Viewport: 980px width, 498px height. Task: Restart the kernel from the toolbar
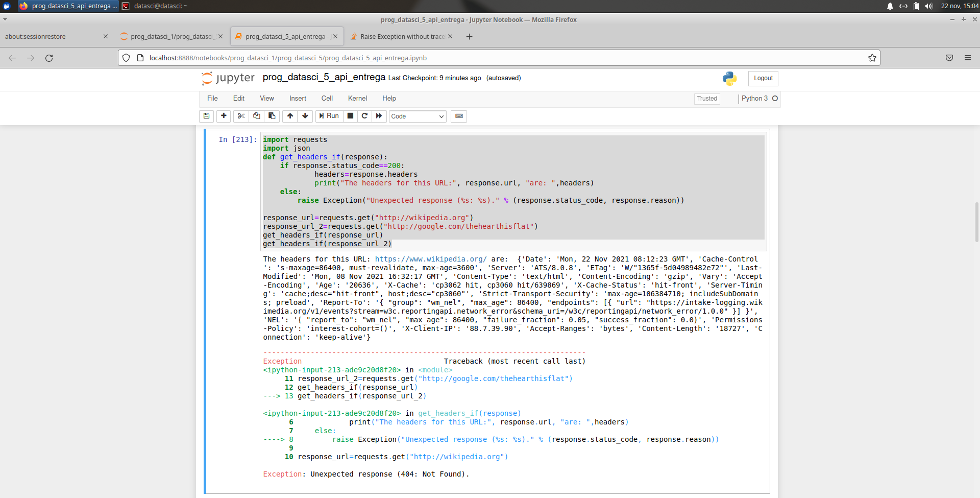click(364, 116)
